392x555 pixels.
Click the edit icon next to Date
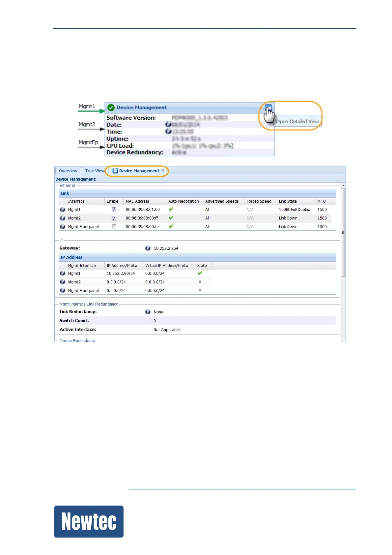coord(168,124)
